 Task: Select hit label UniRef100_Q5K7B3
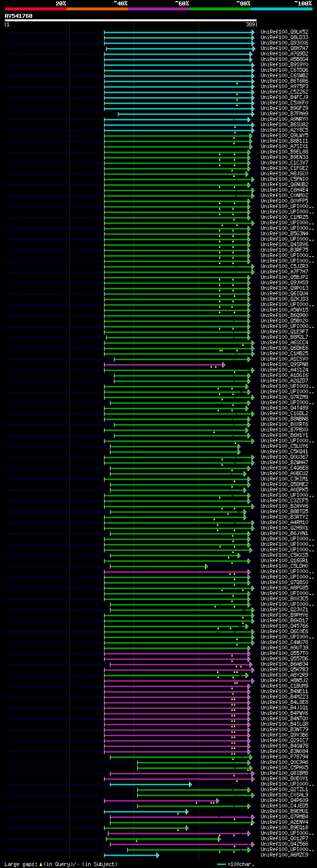tap(284, 669)
